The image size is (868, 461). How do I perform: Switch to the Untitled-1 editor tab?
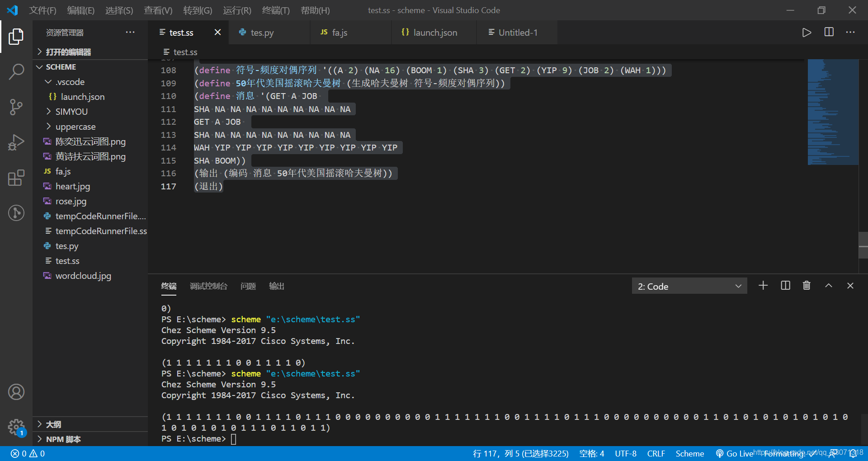point(517,33)
